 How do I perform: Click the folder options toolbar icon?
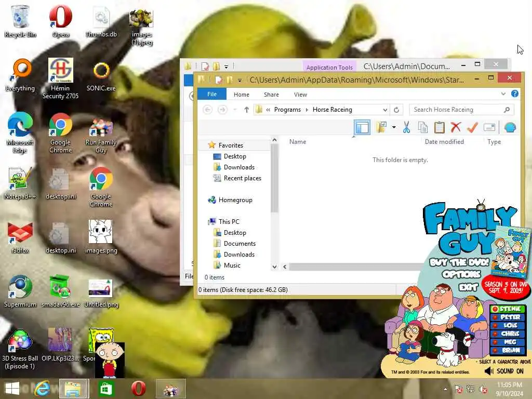coord(381,127)
